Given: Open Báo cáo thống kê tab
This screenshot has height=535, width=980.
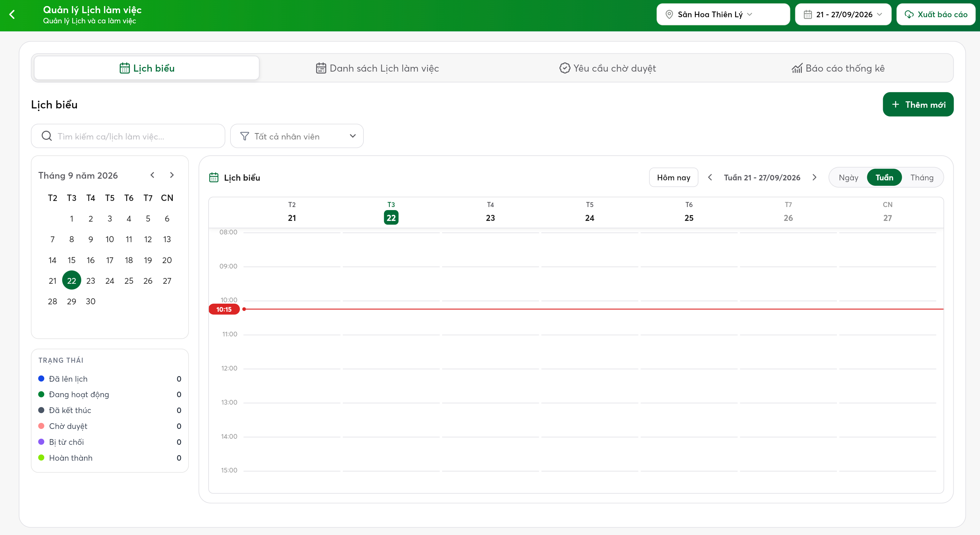Looking at the screenshot, I should click(x=838, y=68).
